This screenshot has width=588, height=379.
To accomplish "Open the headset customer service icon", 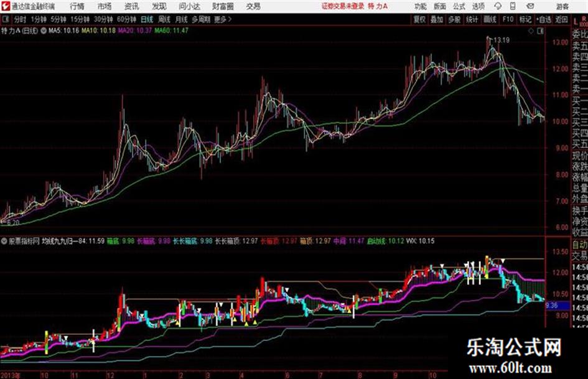I will [498, 6].
